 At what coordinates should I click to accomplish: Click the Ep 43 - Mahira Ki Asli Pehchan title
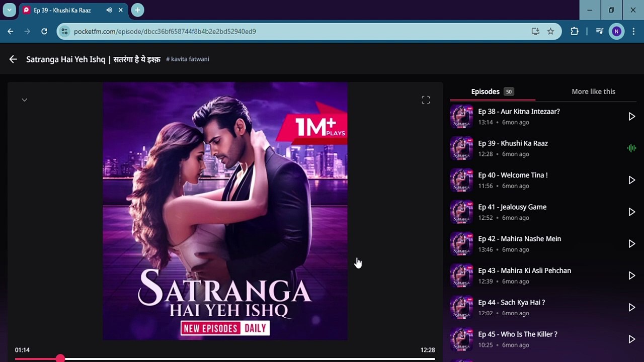coord(524,270)
